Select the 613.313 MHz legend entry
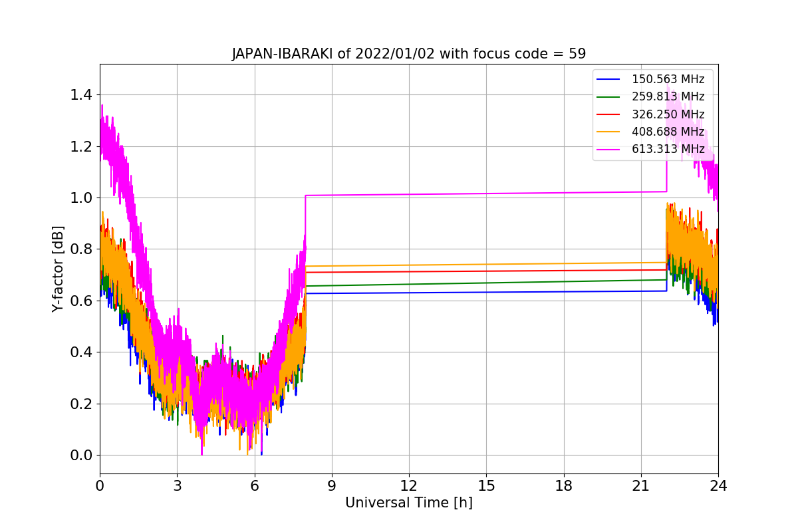 tap(651, 149)
